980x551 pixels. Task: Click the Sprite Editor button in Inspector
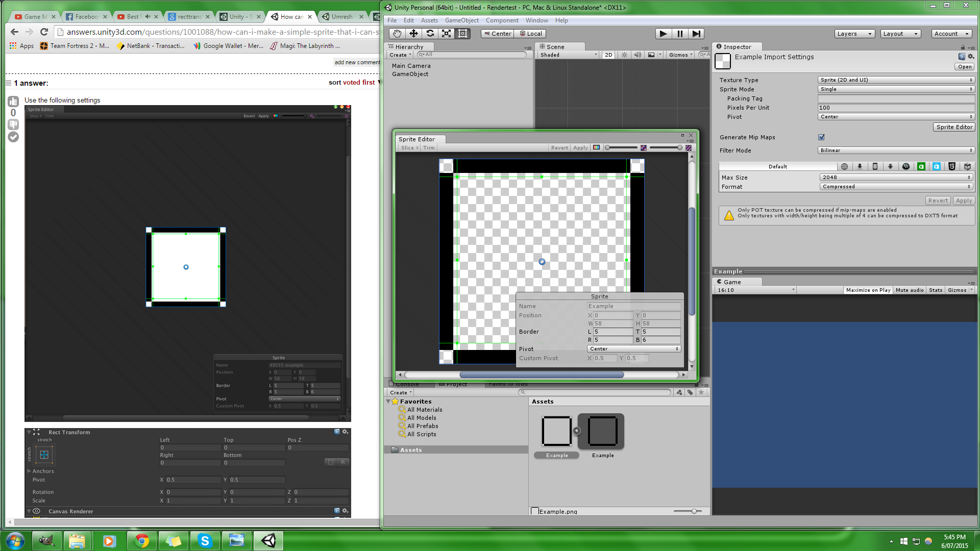pos(954,127)
